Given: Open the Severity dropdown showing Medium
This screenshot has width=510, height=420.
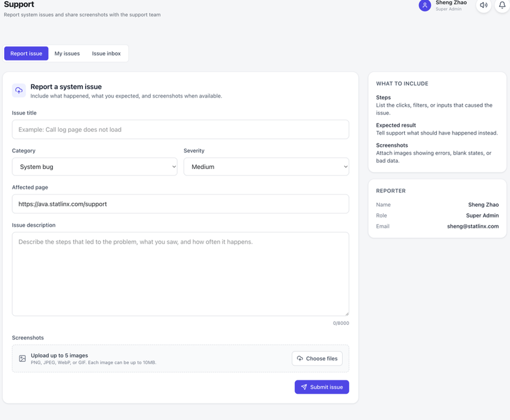Looking at the screenshot, I should click(267, 167).
